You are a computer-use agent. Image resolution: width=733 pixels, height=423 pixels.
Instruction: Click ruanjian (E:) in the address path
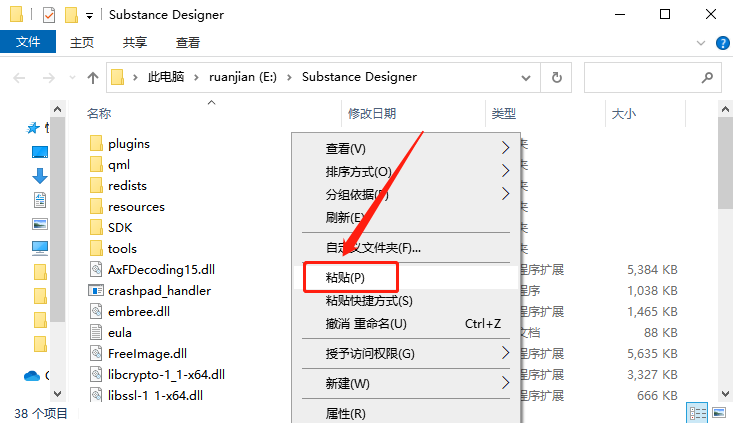coord(243,77)
